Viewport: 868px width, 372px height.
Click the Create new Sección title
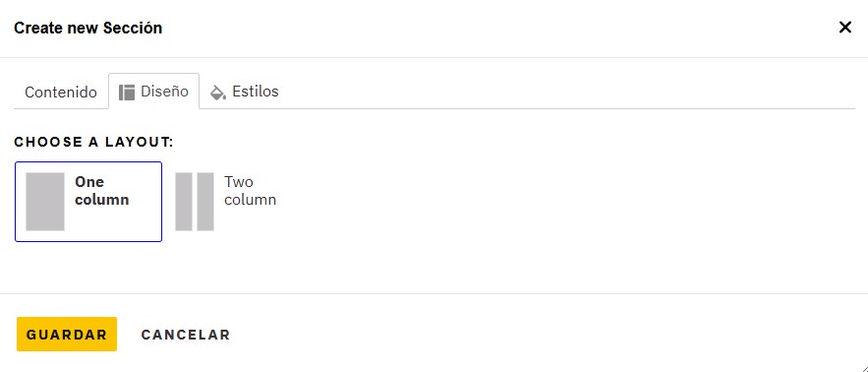[x=88, y=28]
